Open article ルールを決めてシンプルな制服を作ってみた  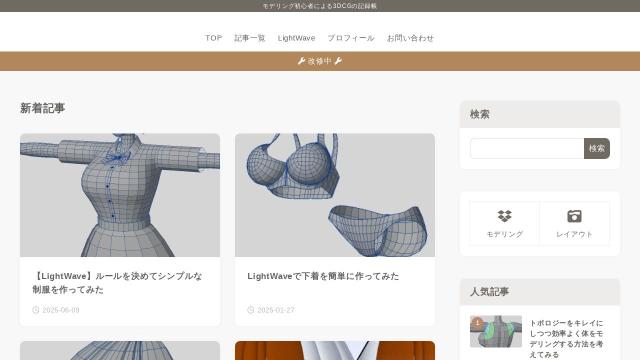(117, 283)
